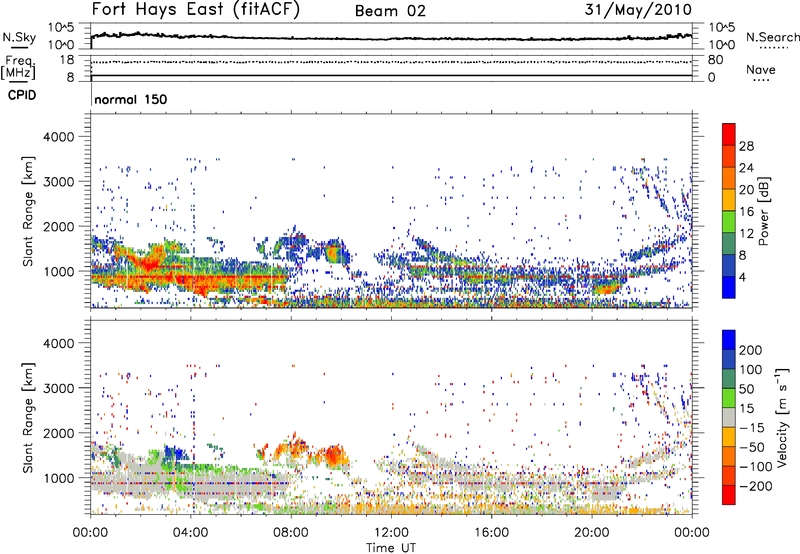Image resolution: width=800 pixels, height=554 pixels.
Task: Click Velocity colorbar tick label '200'
Action: (751, 350)
